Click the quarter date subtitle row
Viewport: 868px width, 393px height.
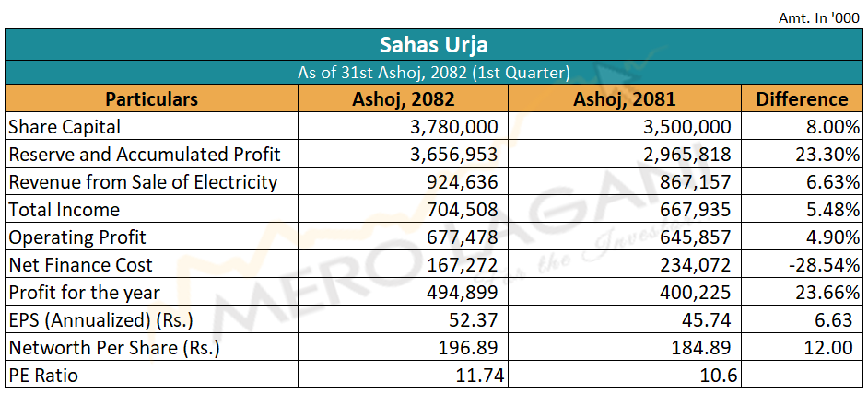coord(433,72)
